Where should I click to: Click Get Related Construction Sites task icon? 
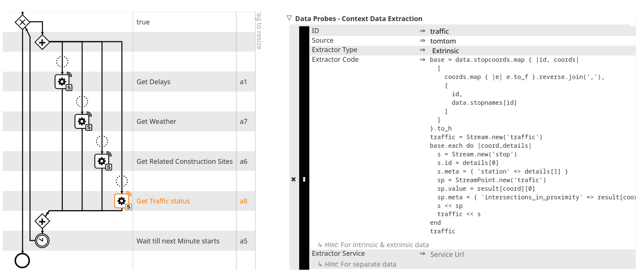[x=101, y=161]
